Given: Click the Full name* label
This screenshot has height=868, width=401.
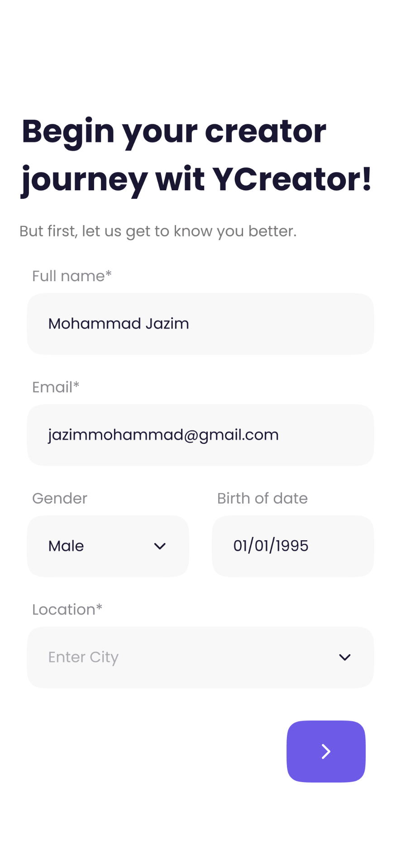Looking at the screenshot, I should (72, 276).
